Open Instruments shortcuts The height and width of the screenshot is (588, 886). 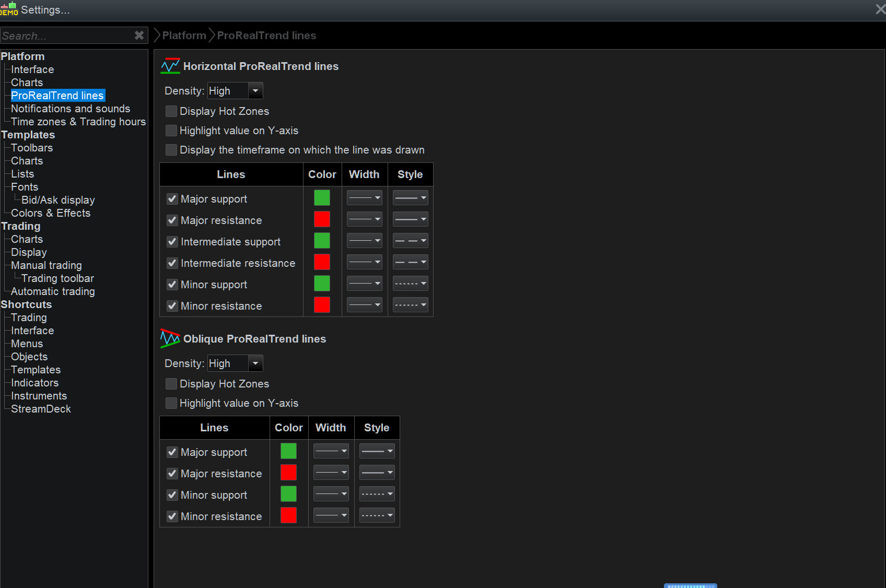(39, 396)
